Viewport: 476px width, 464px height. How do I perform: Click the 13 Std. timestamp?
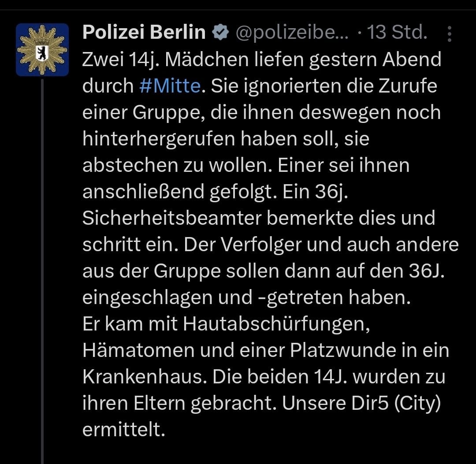click(398, 32)
